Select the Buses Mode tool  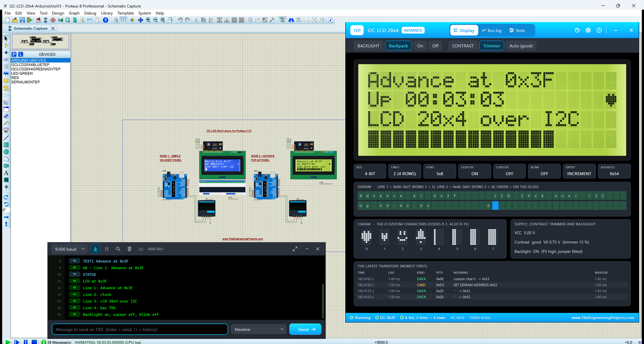coord(6,73)
